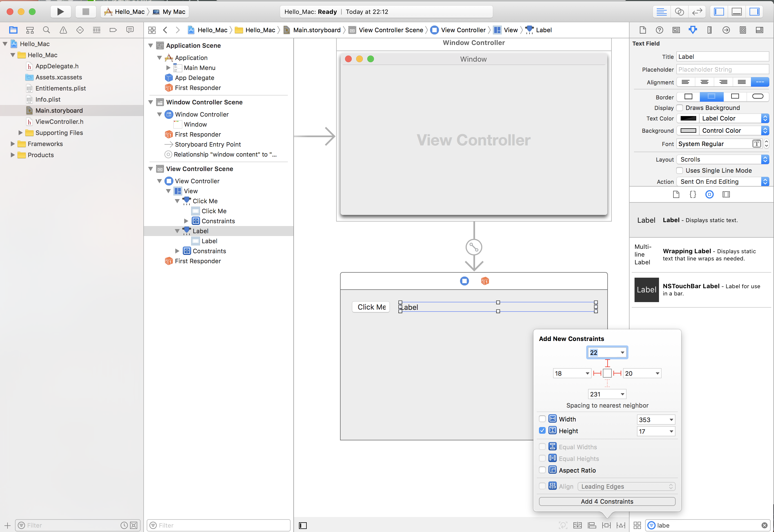Click Add 4 Constraints button
774x532 pixels.
click(607, 501)
